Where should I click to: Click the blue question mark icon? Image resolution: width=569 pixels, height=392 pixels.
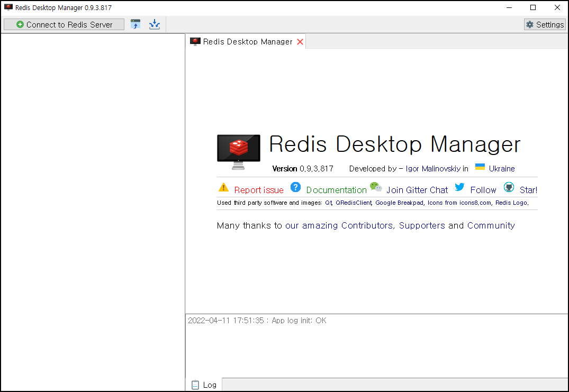(296, 187)
